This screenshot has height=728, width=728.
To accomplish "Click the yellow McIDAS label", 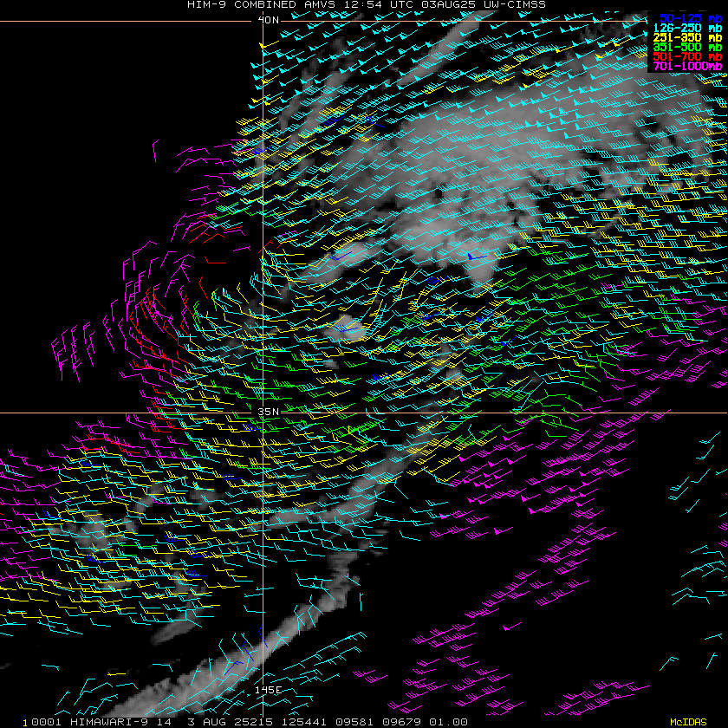I will 688,722.
